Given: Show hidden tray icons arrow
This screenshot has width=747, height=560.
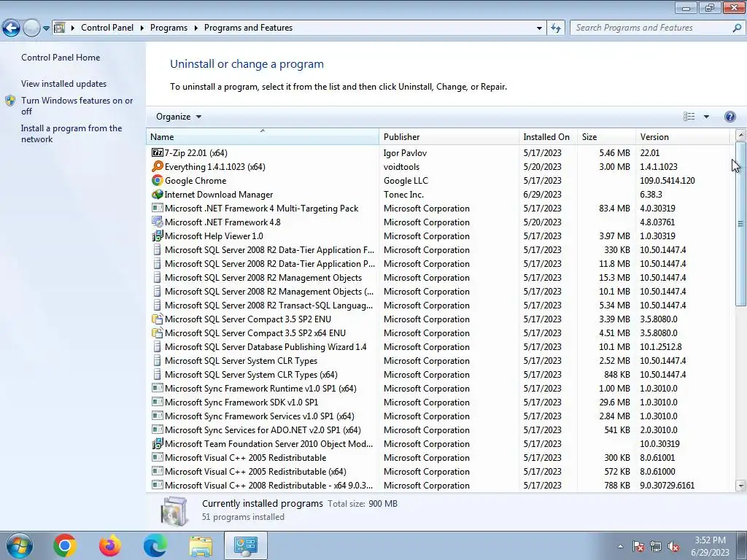Looking at the screenshot, I should (x=620, y=547).
